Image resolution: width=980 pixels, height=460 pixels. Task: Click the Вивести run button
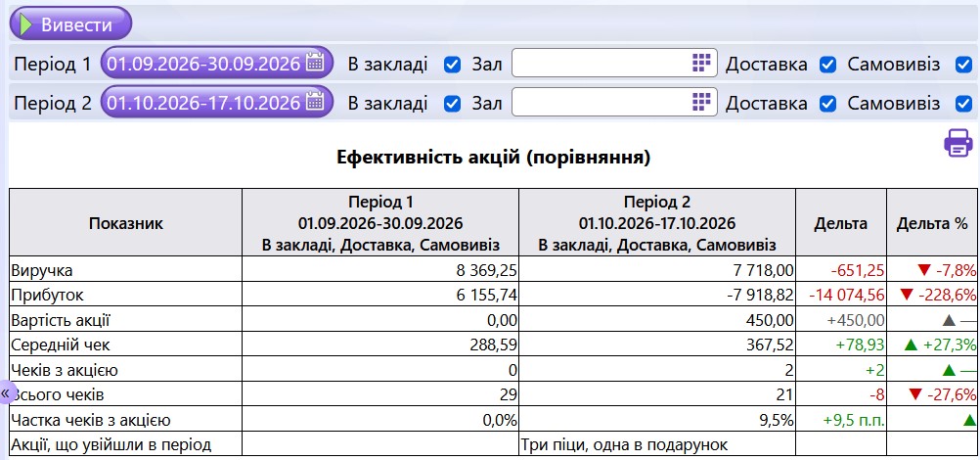70,24
